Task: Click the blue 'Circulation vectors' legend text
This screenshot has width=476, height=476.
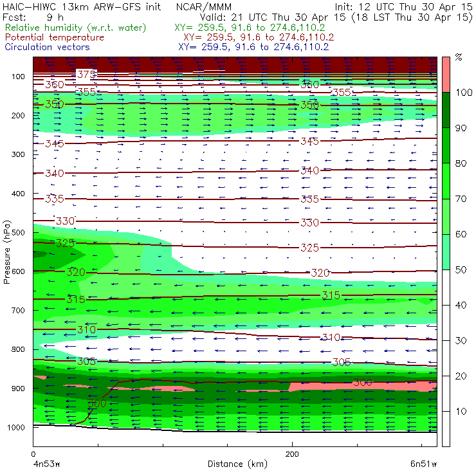Action: coord(47,47)
